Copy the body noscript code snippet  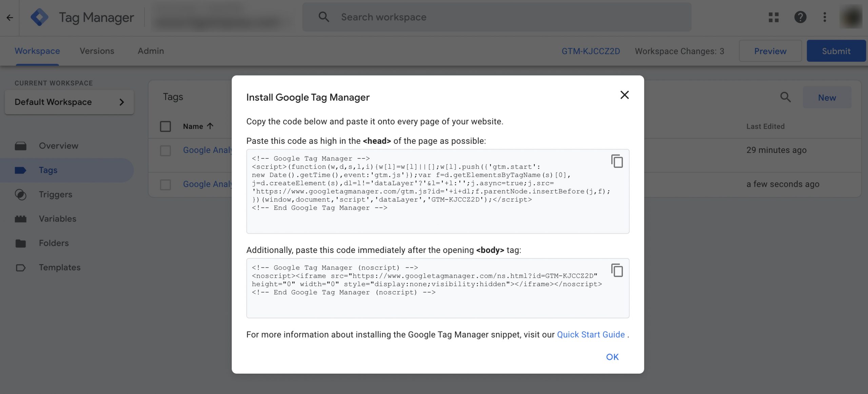[x=617, y=270]
